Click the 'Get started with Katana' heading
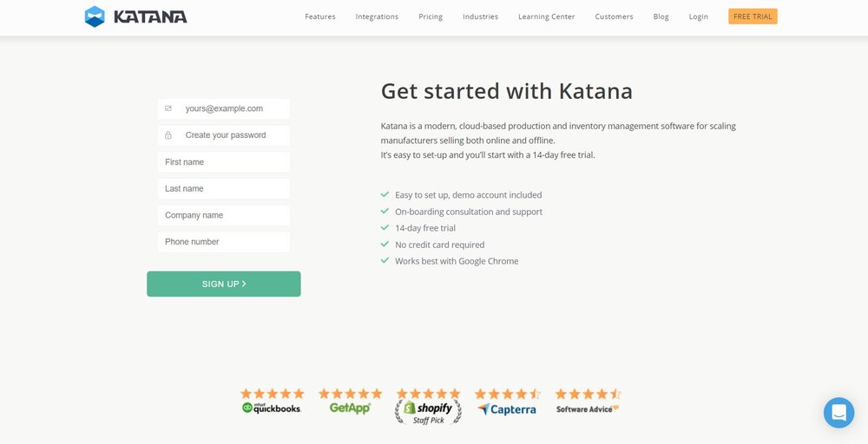The image size is (868, 444). tap(507, 91)
